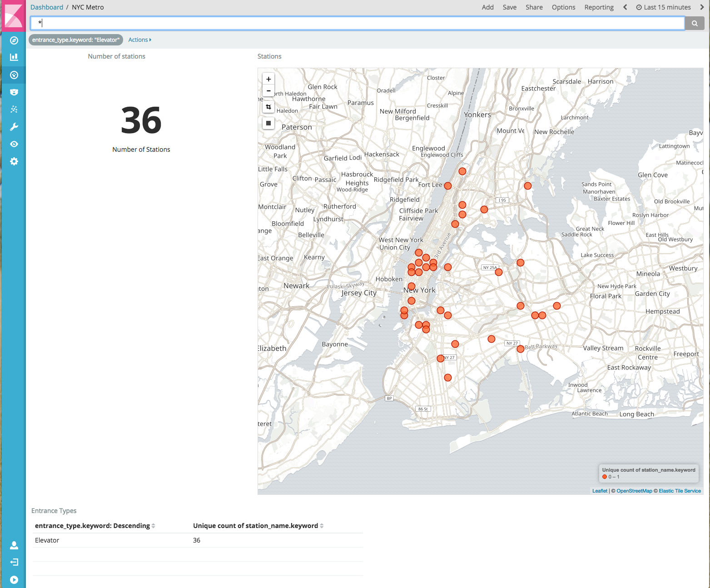Screen dimensions: 710x588
Task: Open Dashboard sidebar icon
Action: [14, 75]
